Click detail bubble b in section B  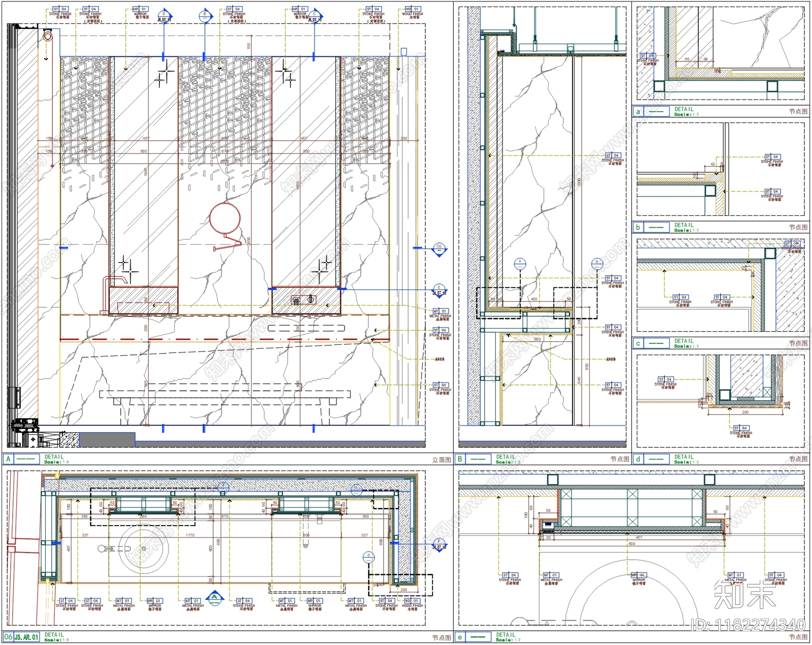[x=597, y=263]
